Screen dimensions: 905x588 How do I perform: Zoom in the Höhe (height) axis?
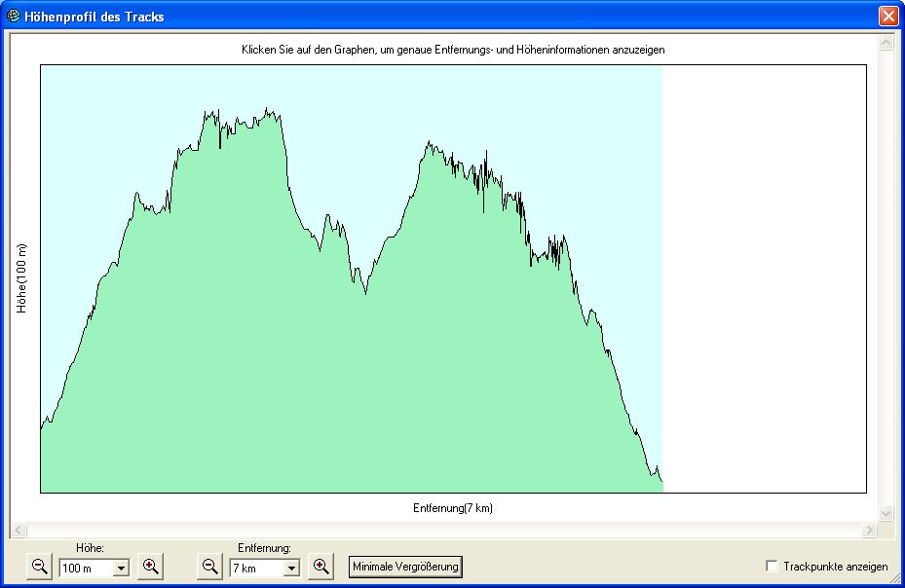tap(150, 567)
